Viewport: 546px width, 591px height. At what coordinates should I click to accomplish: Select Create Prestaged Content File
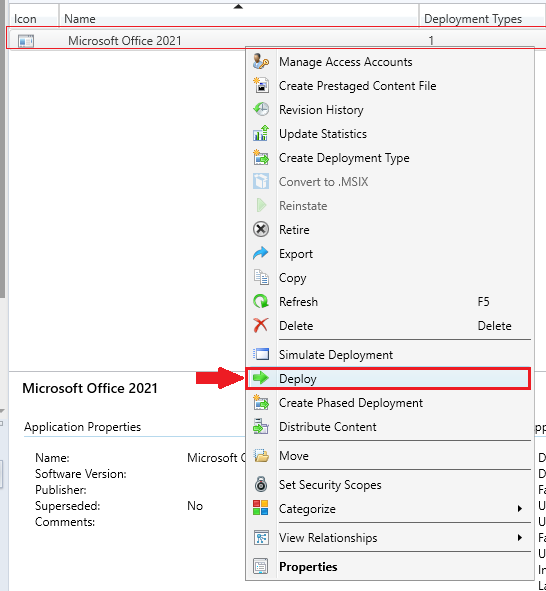(390, 86)
